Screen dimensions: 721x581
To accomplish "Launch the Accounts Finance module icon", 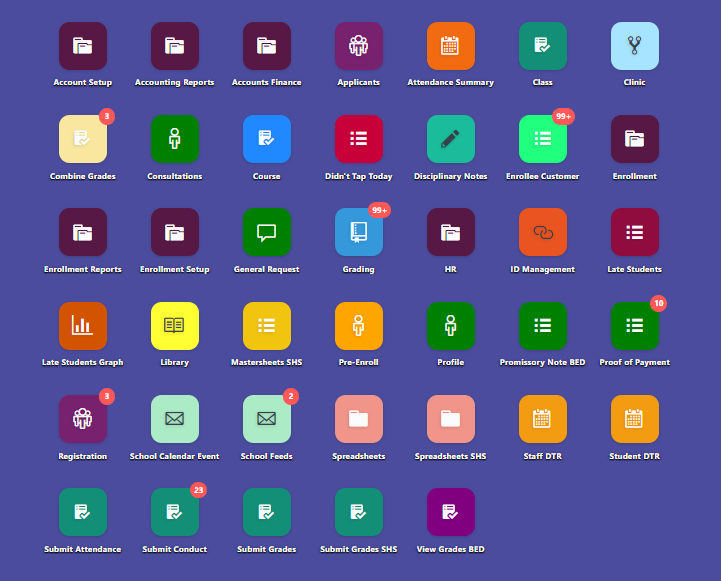I will (267, 46).
